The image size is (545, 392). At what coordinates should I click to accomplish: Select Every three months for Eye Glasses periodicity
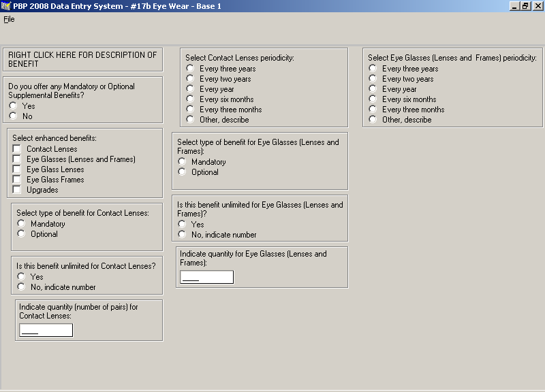coord(373,109)
